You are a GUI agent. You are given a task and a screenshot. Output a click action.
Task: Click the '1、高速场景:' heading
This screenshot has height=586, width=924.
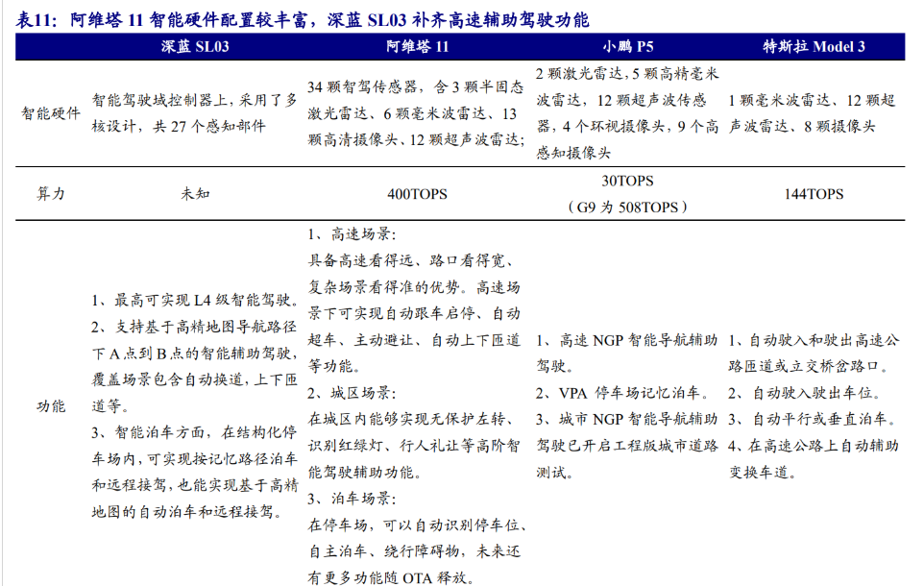pos(352,234)
